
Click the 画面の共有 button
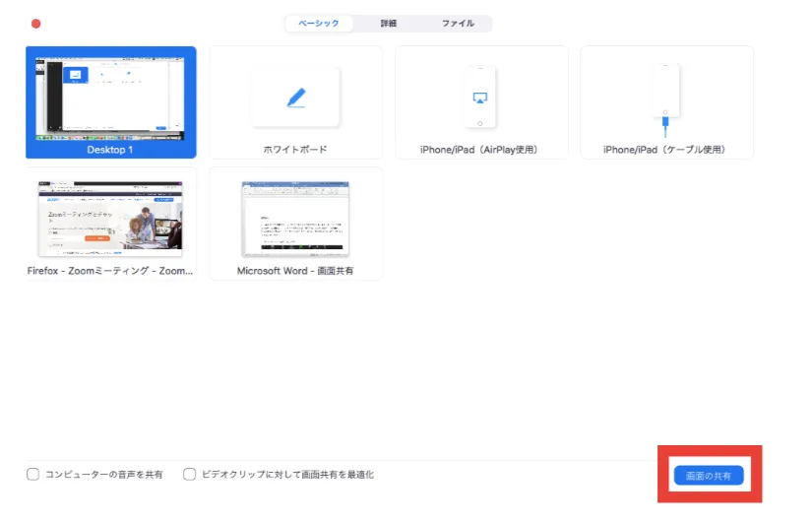(x=709, y=476)
